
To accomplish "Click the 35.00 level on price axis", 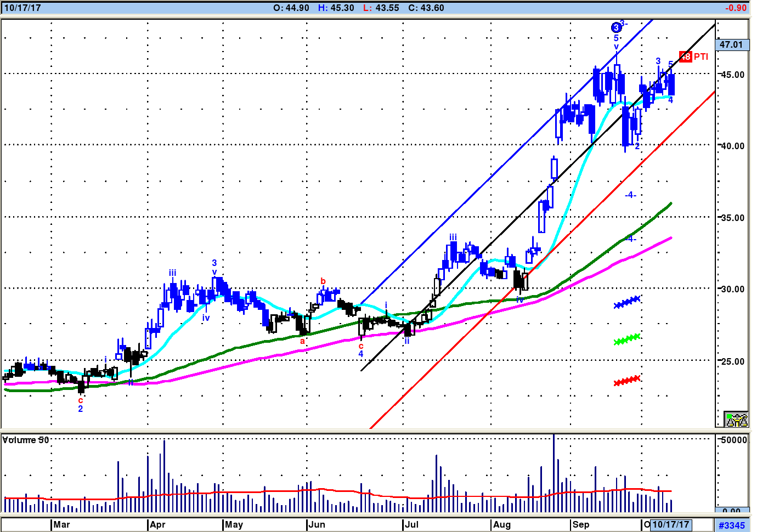I will tap(732, 218).
